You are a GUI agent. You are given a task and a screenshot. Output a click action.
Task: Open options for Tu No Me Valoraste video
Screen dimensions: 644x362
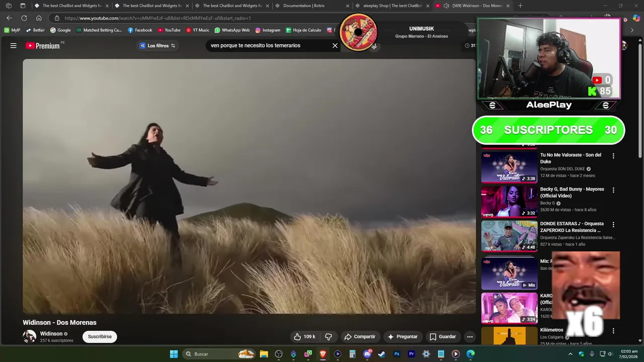click(x=613, y=156)
